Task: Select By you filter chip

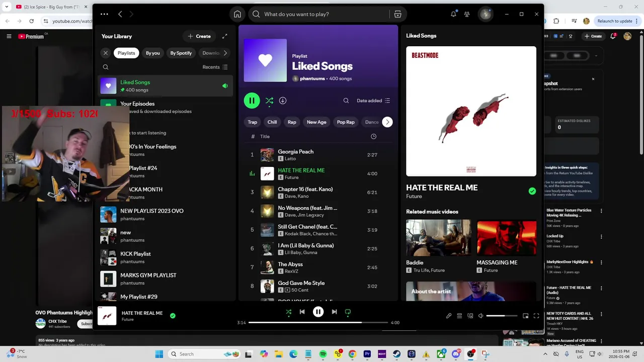Action: point(153,53)
